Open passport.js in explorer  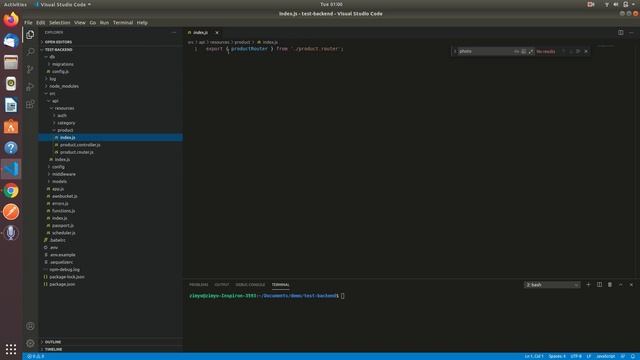click(x=63, y=225)
